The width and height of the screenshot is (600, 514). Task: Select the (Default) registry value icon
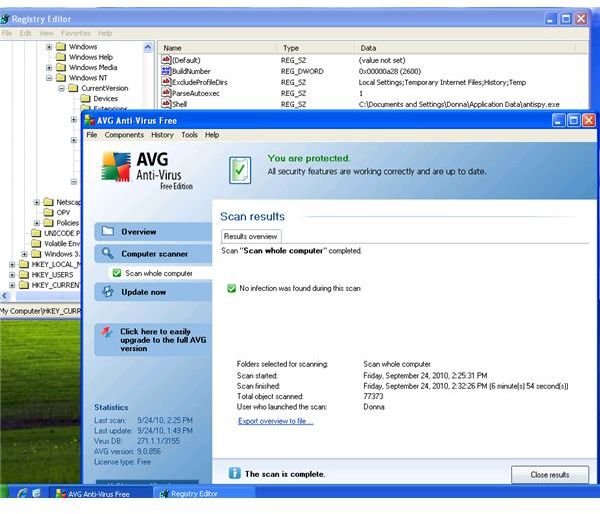(166, 60)
